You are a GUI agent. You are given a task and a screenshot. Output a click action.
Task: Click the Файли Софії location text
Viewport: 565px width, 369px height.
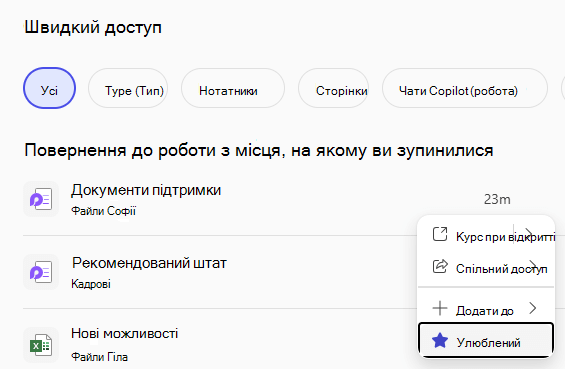[x=103, y=211]
